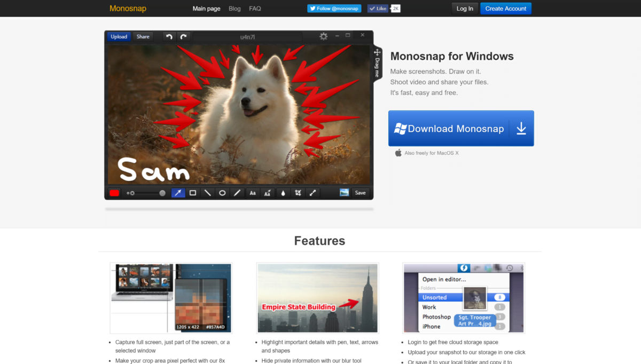Click the Log In button
Image resolution: width=641 pixels, height=364 pixels.
point(465,9)
